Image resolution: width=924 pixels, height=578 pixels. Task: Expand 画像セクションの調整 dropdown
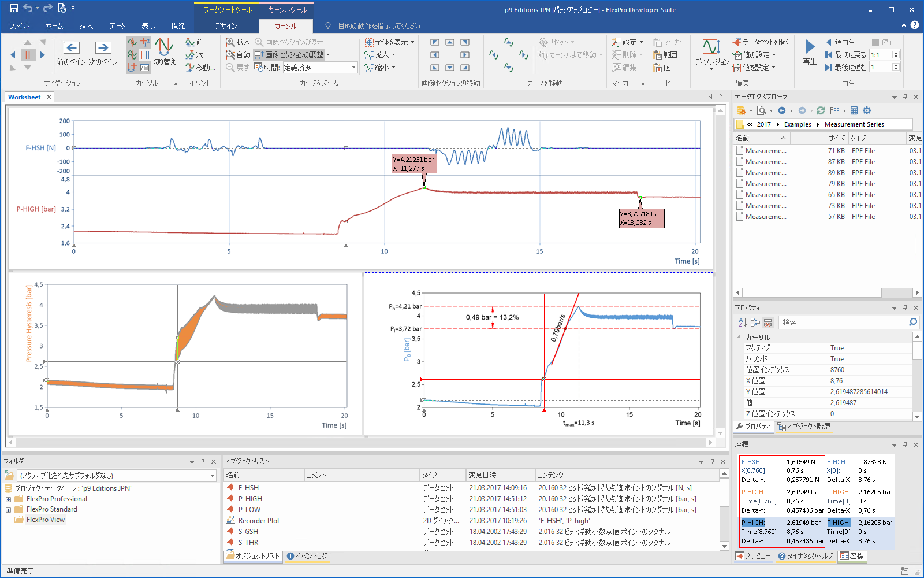pyautogui.click(x=329, y=55)
